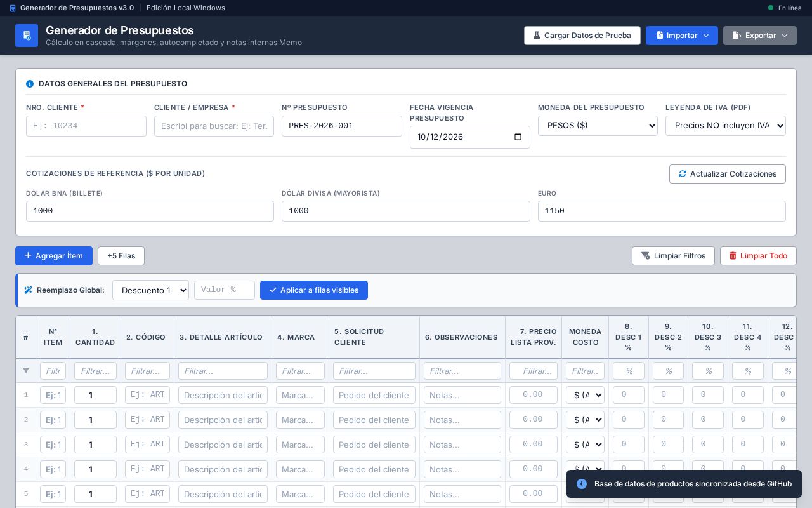Expand the Leyenda de IVA selector
Screen dimensions: 812x508
tap(726, 126)
